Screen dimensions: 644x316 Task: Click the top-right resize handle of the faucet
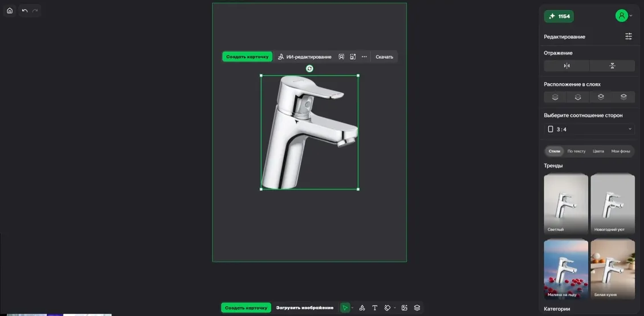coord(358,76)
